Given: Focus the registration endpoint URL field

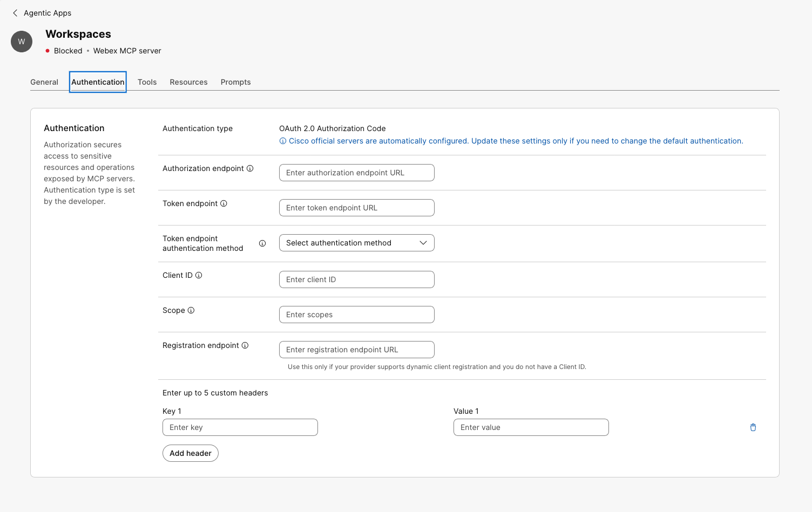Looking at the screenshot, I should pos(357,350).
